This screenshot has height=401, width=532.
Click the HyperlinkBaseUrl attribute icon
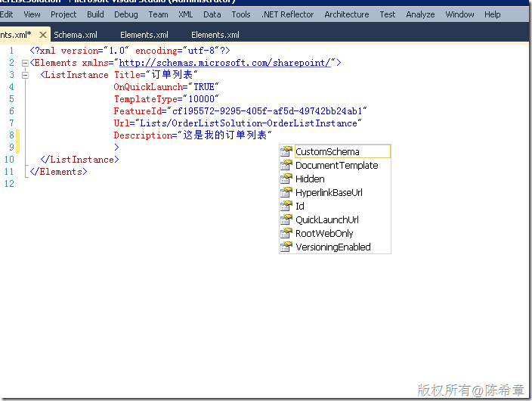pos(286,192)
